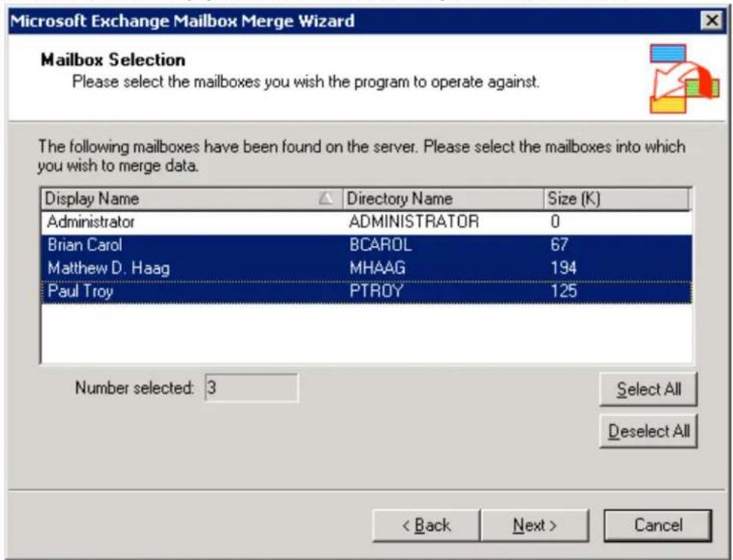
Task: Select the Administrator mailbox row
Action: click(366, 222)
